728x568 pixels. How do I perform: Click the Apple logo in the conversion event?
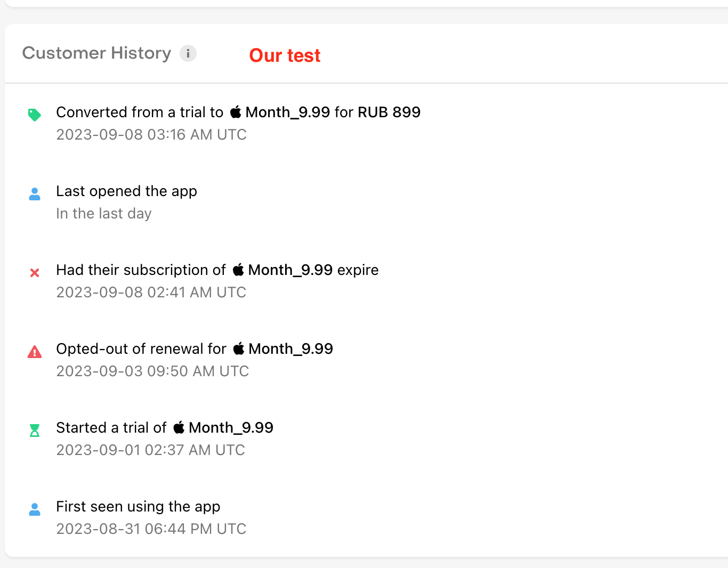click(236, 112)
